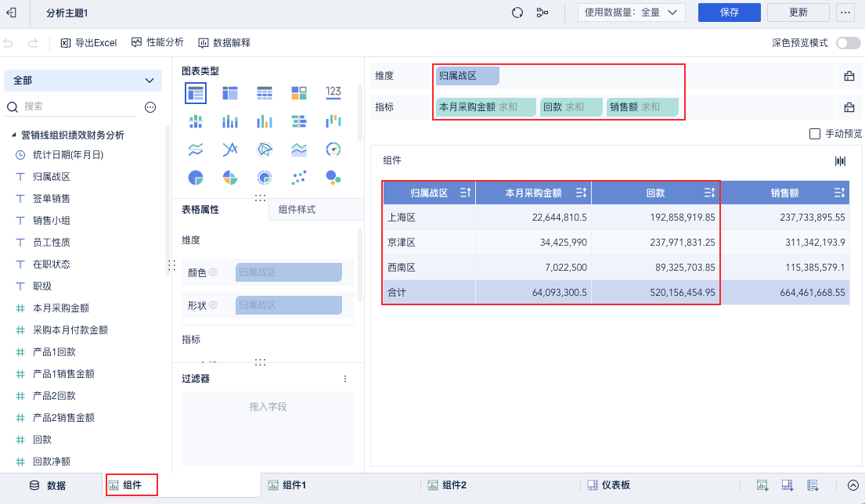Click the 颜色 color settings gear
Image resolution: width=865 pixels, height=504 pixels.
[213, 272]
